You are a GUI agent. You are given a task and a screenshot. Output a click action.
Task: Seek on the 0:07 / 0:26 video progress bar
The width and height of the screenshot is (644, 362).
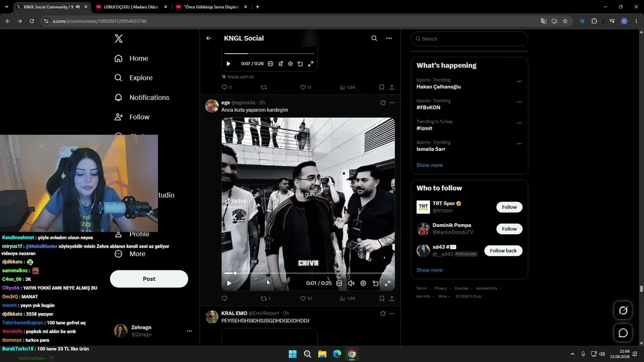270,53
